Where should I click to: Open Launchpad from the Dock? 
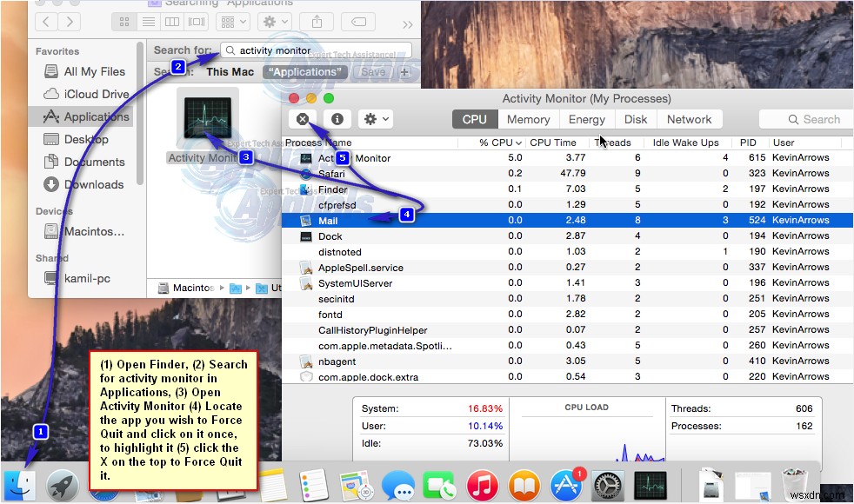pyautogui.click(x=62, y=484)
